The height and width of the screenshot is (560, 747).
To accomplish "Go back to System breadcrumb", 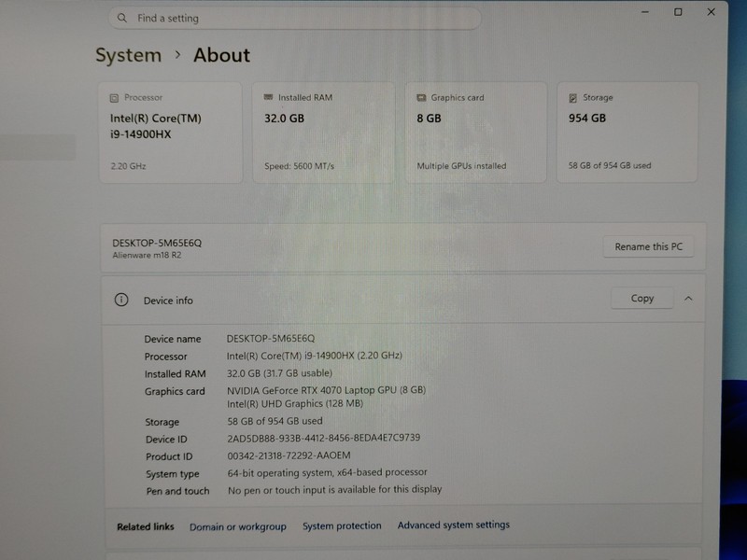I will 129,55.
